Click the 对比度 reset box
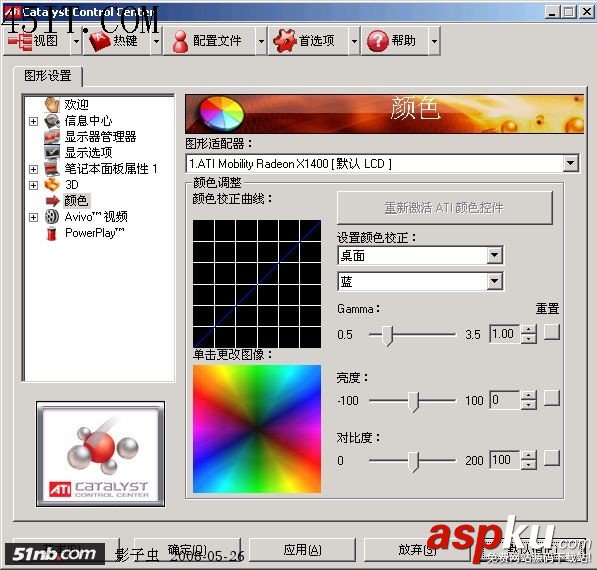The width and height of the screenshot is (597, 570). 552,458
